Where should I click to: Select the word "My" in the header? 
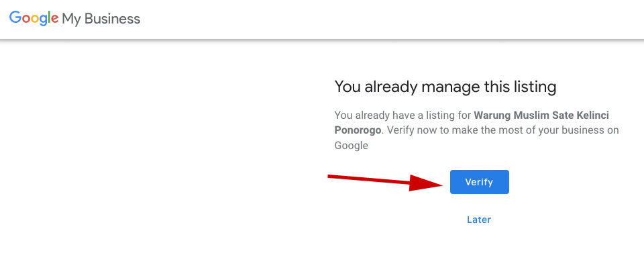[71, 19]
